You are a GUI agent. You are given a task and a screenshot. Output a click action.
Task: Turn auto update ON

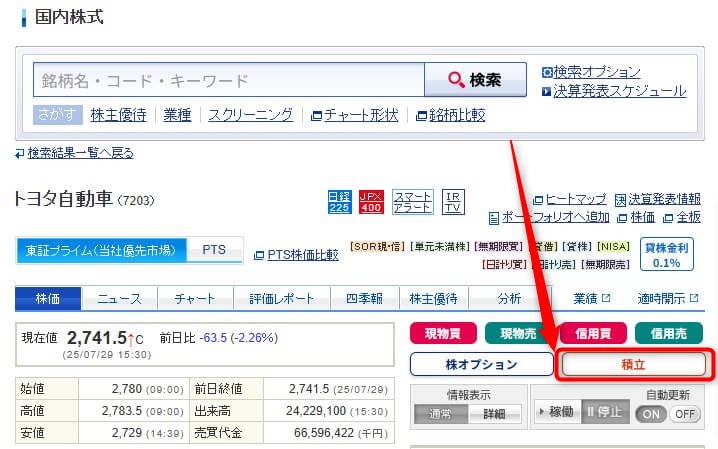651,414
